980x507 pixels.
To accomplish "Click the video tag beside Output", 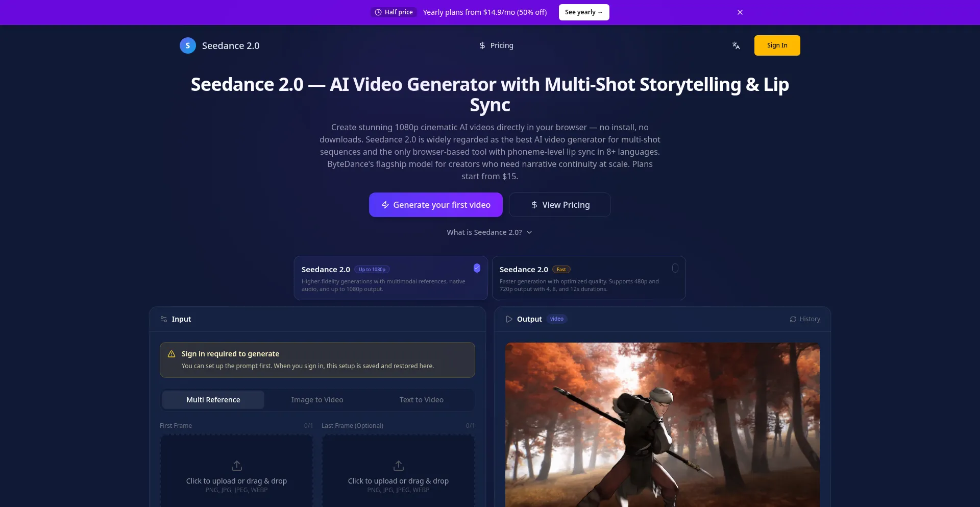I will tap(557, 319).
